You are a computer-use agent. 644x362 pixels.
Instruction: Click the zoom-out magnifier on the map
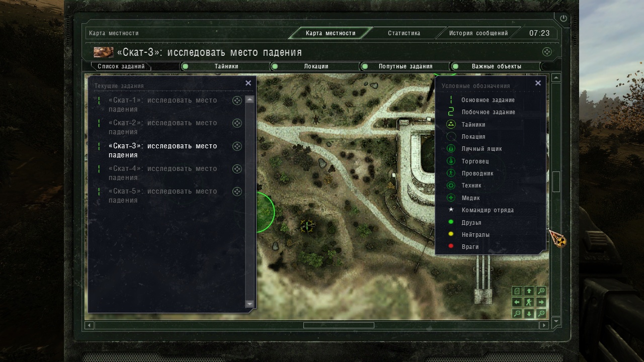[x=517, y=314]
